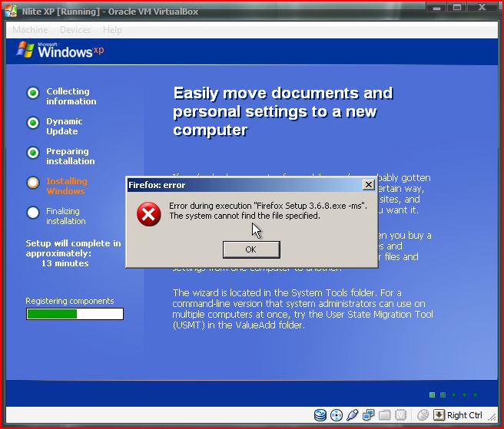Click the window resize grip corner
504x429 pixels.
tap(492, 417)
